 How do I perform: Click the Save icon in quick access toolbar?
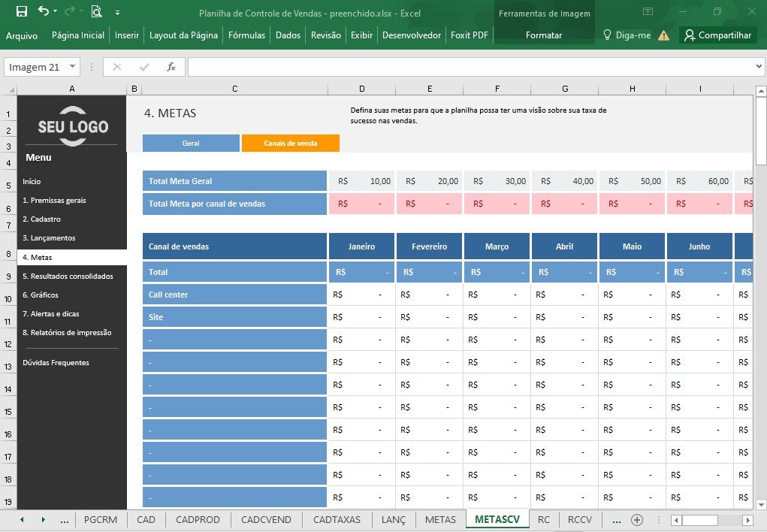(22, 11)
